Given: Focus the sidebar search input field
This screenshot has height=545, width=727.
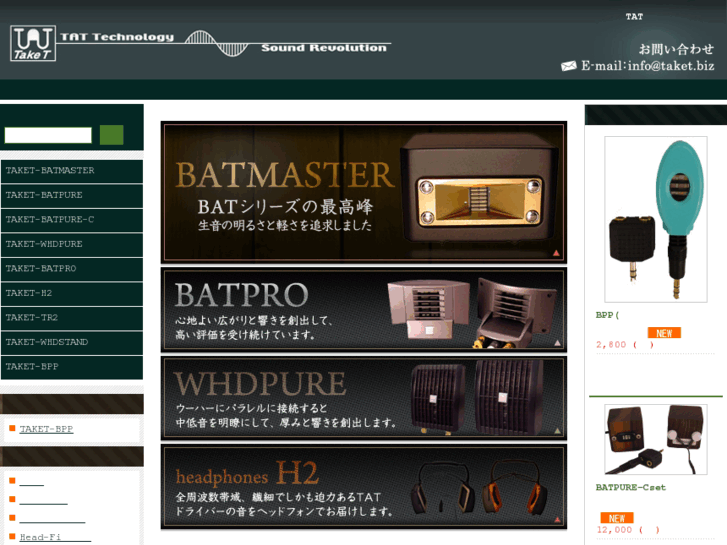Looking at the screenshot, I should click(x=48, y=135).
